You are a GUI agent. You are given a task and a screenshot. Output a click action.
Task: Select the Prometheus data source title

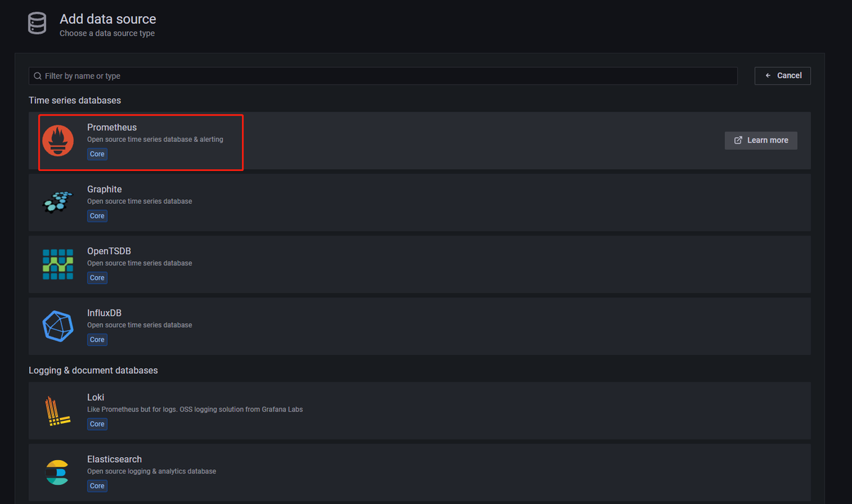tap(112, 128)
